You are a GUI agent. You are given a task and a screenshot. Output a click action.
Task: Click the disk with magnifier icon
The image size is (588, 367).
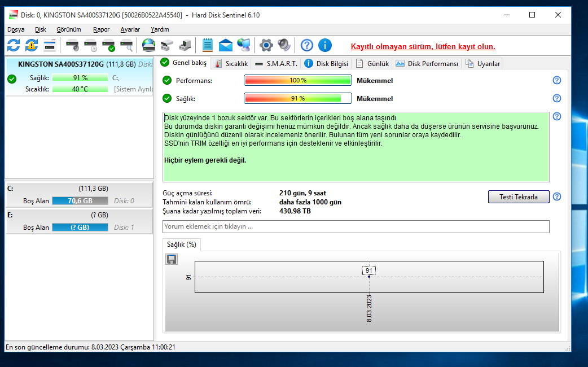coord(127,45)
